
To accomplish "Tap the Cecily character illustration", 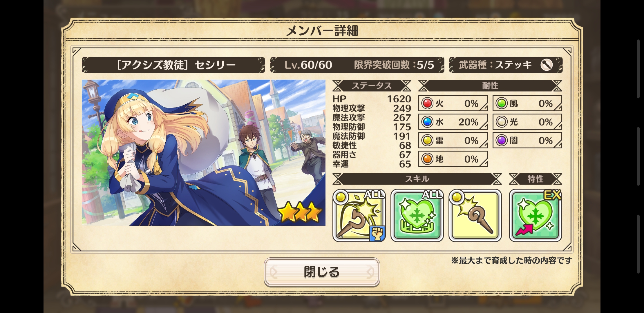I will 203,153.
